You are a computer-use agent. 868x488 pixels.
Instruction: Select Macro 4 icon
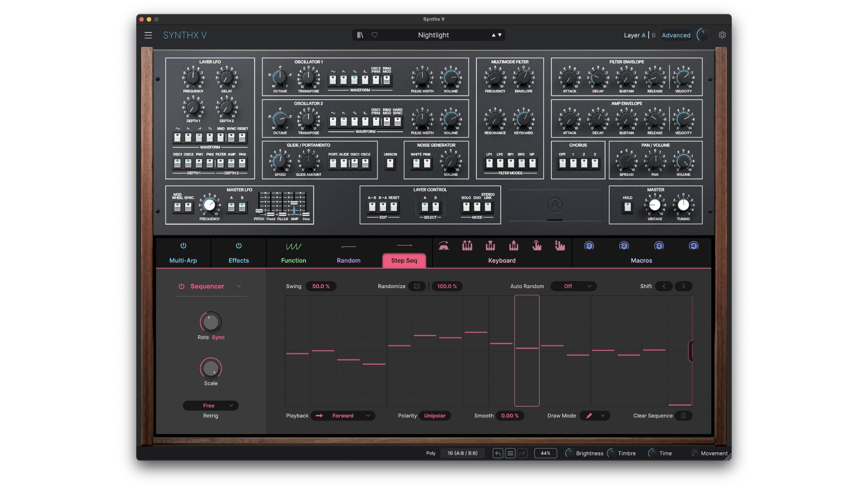click(693, 246)
